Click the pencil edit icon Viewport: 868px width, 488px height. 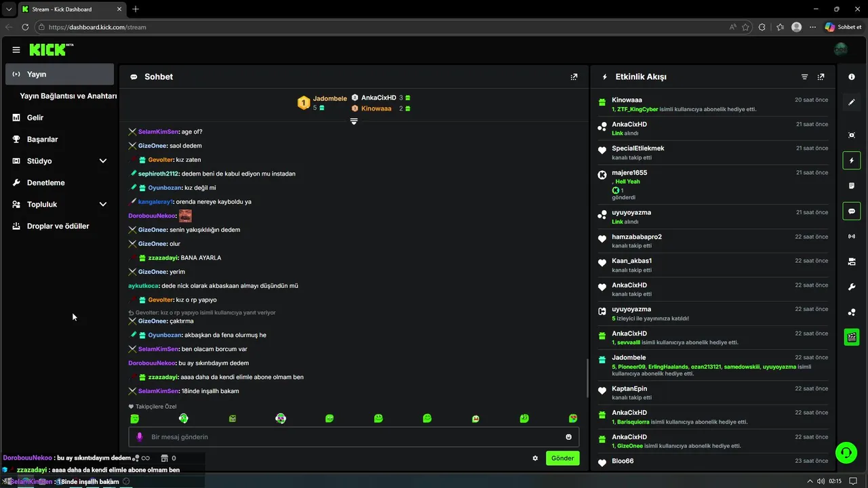click(x=852, y=102)
